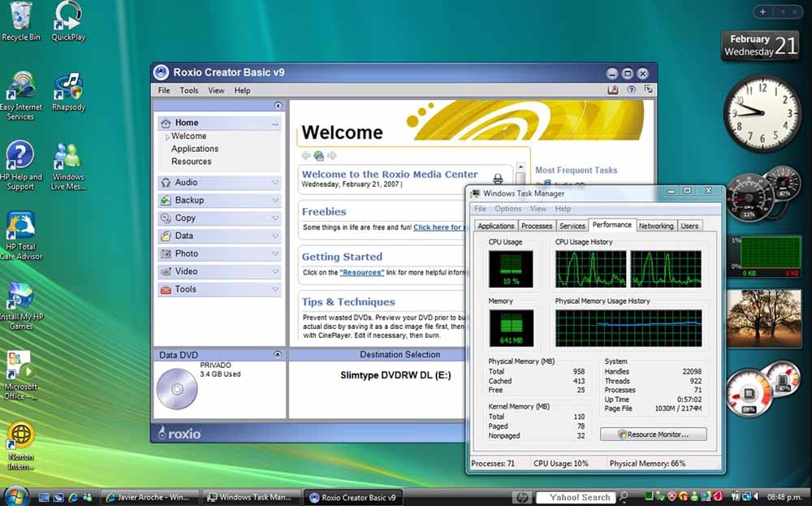Click the February 21 calendar gadget
812x506 pixels.
(x=760, y=45)
